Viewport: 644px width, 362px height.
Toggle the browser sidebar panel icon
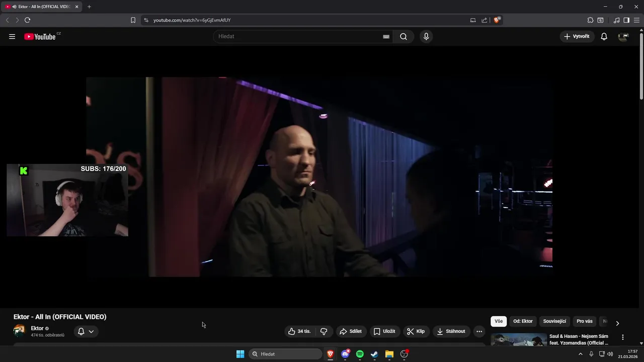click(626, 20)
